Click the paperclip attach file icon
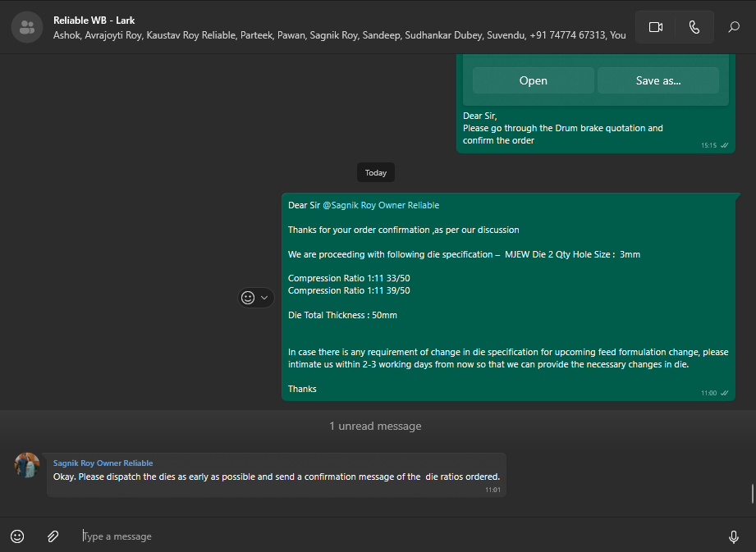Image resolution: width=756 pixels, height=552 pixels. point(53,536)
